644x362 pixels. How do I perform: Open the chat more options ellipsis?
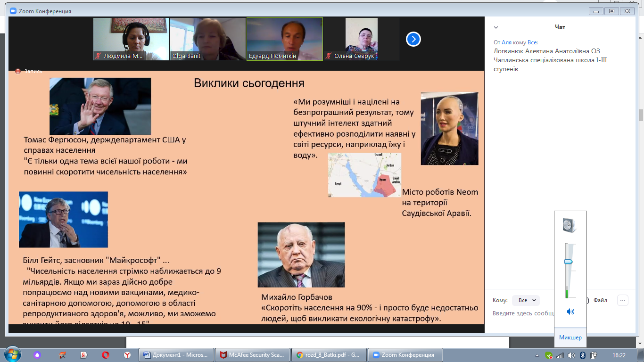pyautogui.click(x=623, y=300)
